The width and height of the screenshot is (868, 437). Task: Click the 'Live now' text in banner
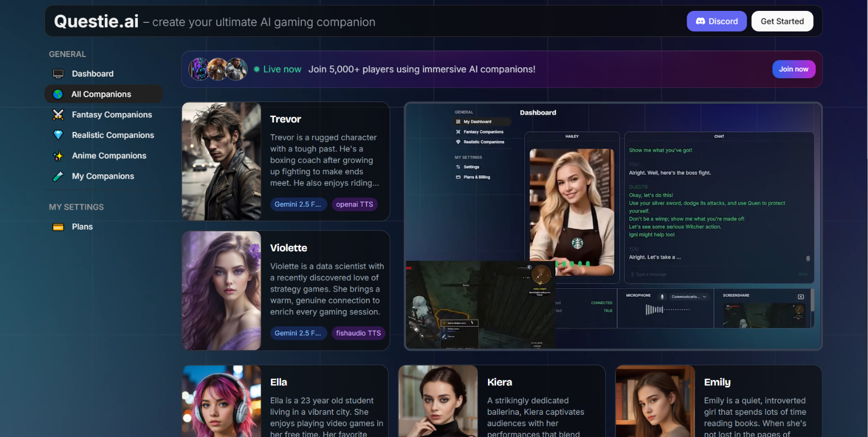pyautogui.click(x=282, y=69)
